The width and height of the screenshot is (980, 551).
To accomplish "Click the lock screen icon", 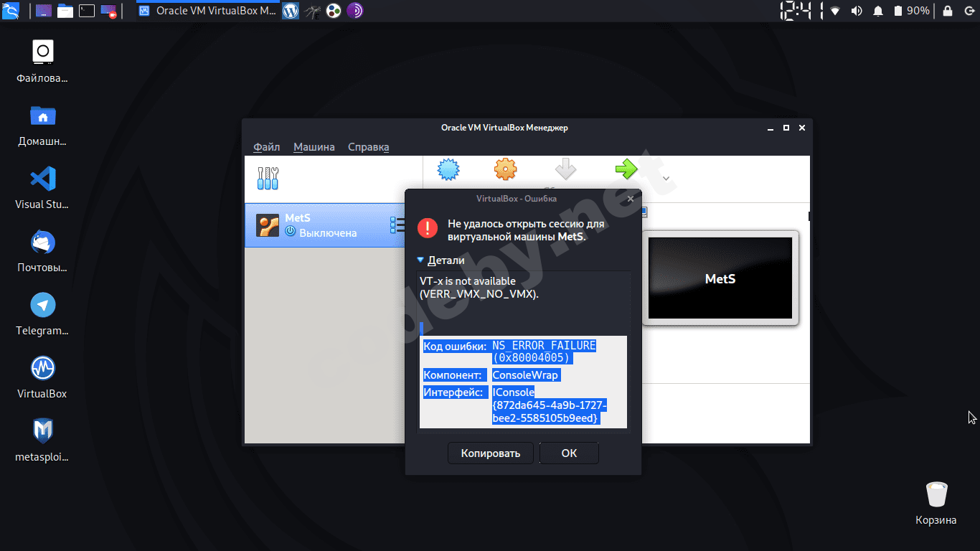I will click(x=948, y=11).
